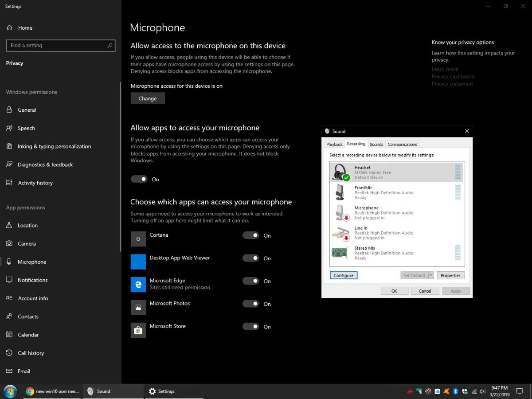Click Configure in the Sound dialog

point(344,275)
